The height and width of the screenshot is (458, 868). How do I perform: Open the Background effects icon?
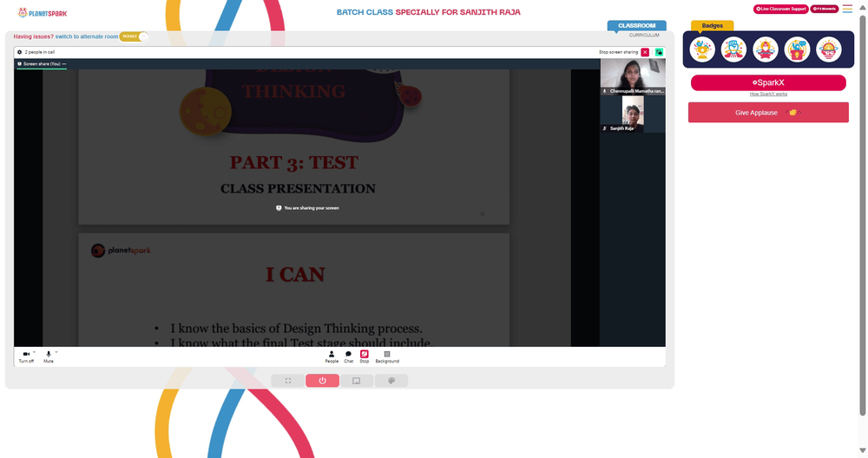(x=387, y=357)
